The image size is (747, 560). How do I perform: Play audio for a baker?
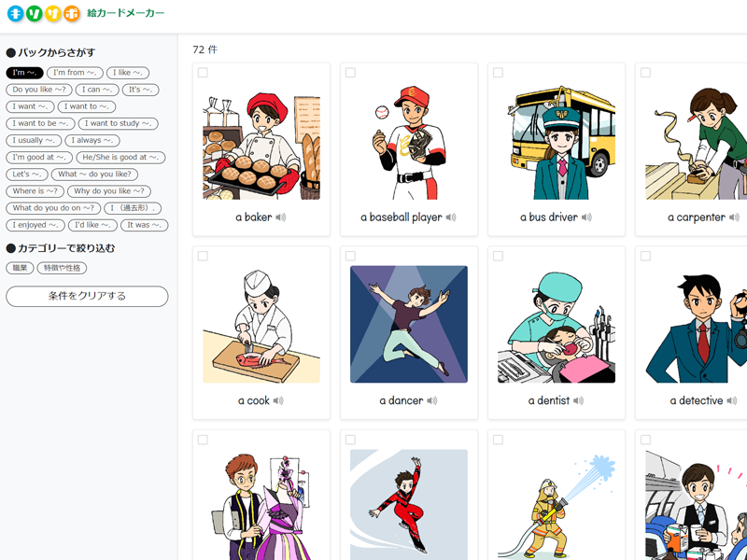tap(281, 217)
